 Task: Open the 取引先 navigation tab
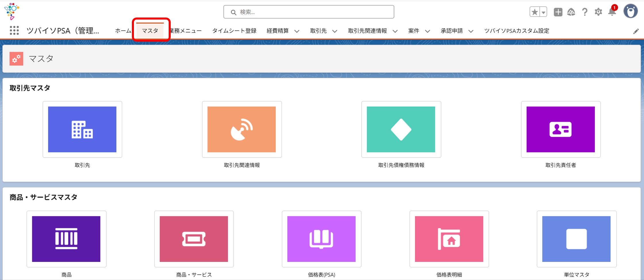(x=318, y=30)
